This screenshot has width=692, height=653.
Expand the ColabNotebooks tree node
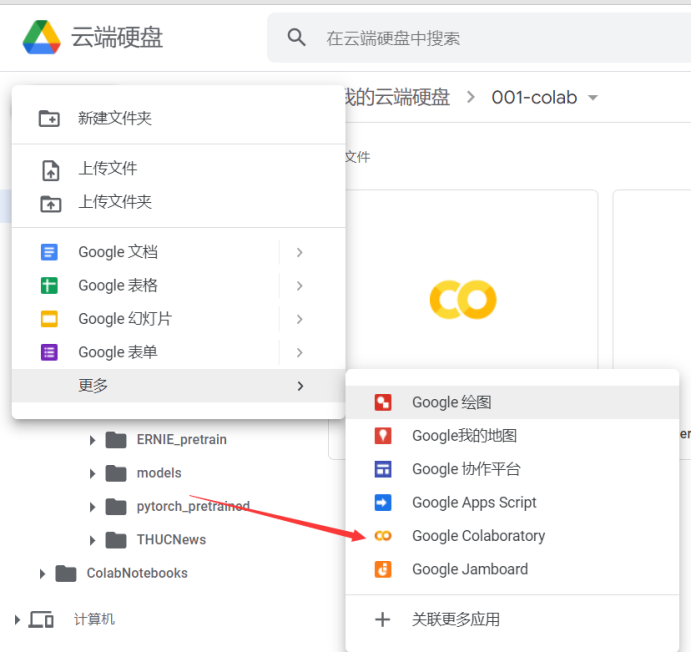(x=42, y=574)
